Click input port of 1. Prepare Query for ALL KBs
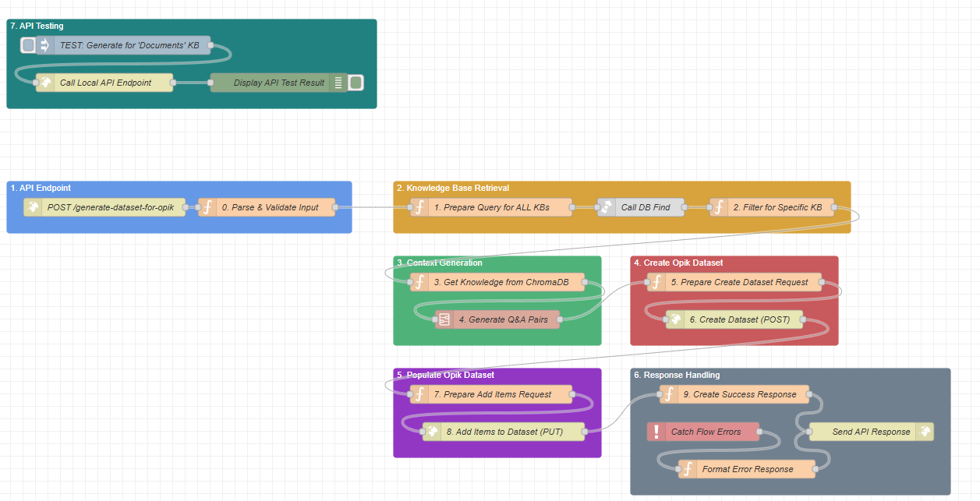The image size is (980, 501). [x=410, y=207]
